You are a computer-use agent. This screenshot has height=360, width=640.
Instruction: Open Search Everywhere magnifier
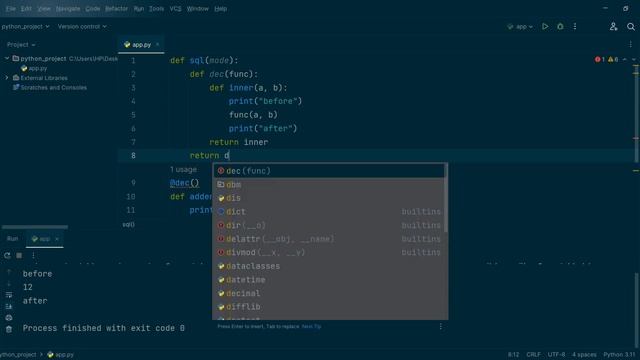click(631, 27)
